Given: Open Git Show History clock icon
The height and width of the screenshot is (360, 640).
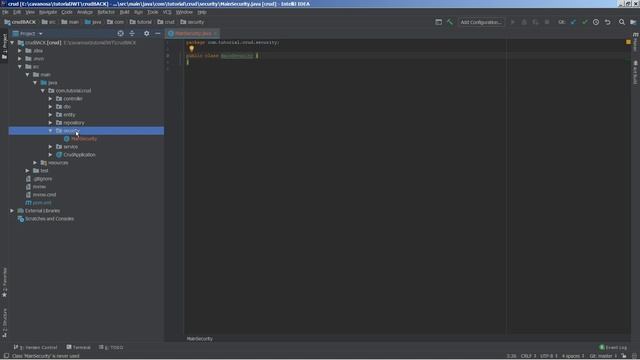Looking at the screenshot, I should pos(596,22).
